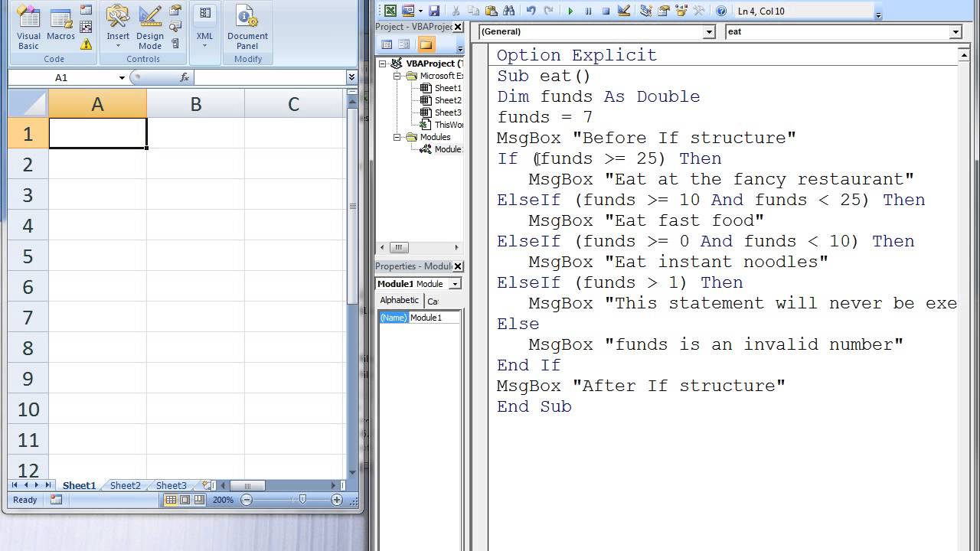The width and height of the screenshot is (980, 551).
Task: Select row 5 header
Action: (28, 256)
